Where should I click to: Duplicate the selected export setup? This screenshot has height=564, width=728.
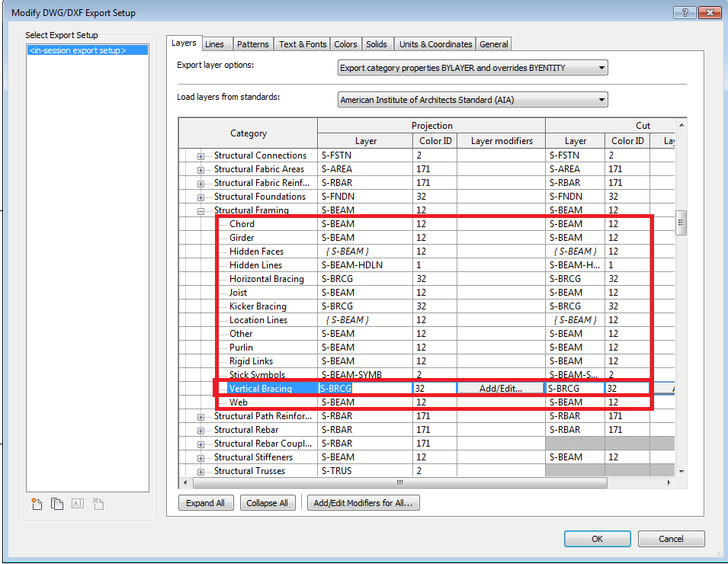pyautogui.click(x=57, y=504)
